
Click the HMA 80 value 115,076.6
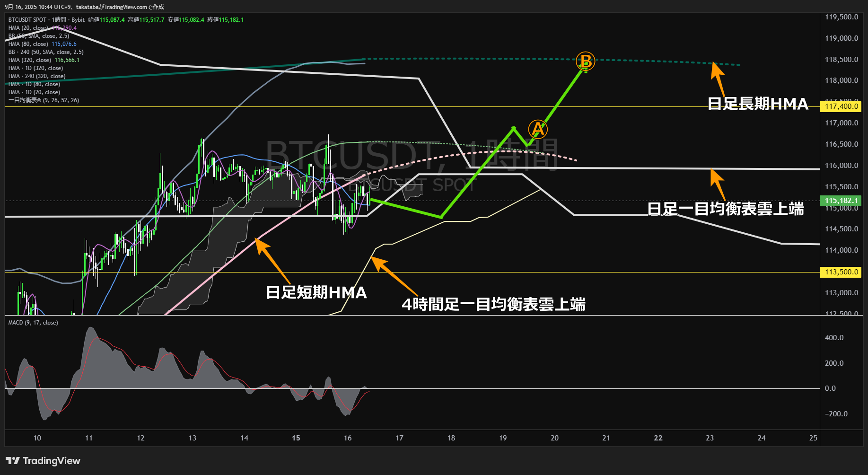[x=64, y=44]
